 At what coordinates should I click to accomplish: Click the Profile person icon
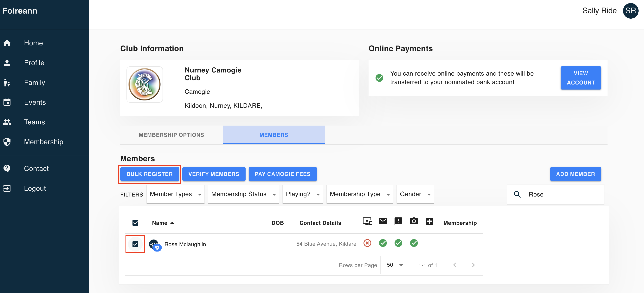tap(7, 63)
